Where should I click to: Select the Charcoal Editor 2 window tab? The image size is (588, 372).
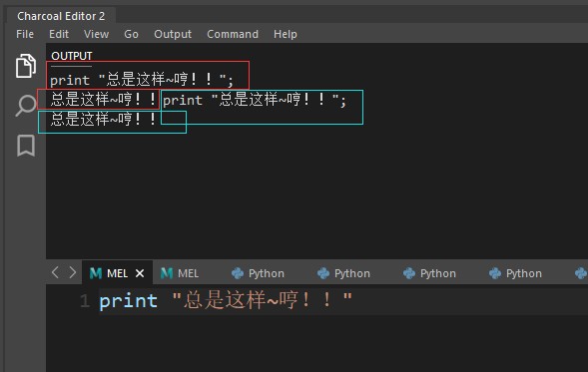(x=61, y=16)
